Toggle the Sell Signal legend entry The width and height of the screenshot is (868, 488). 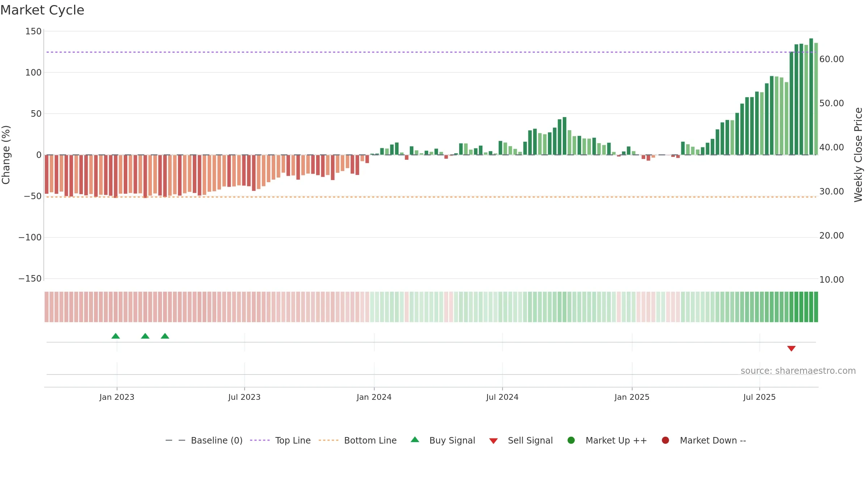(x=521, y=440)
